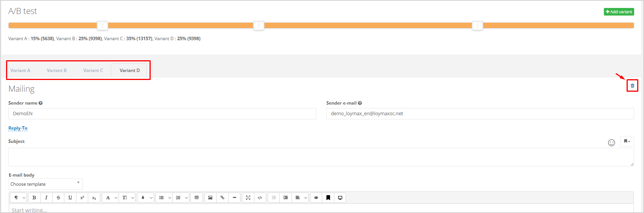Viewport: 644px width, 213px height.
Task: Toggle underline formatting
Action: pyautogui.click(x=70, y=198)
